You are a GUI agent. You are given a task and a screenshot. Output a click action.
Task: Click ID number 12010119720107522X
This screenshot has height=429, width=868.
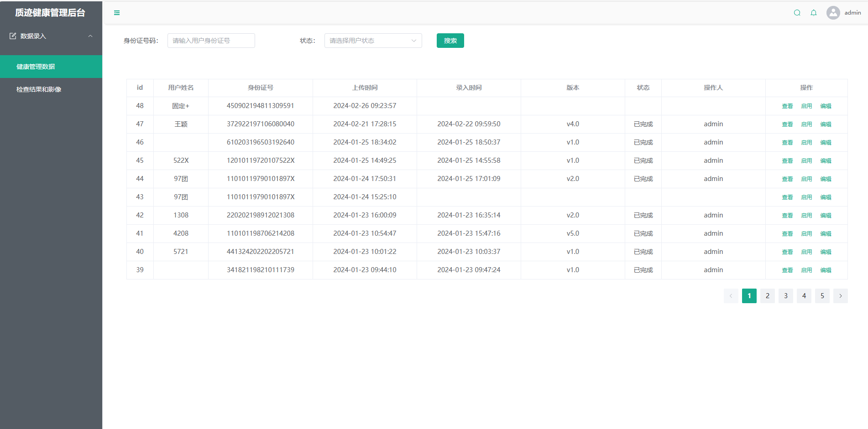click(261, 160)
